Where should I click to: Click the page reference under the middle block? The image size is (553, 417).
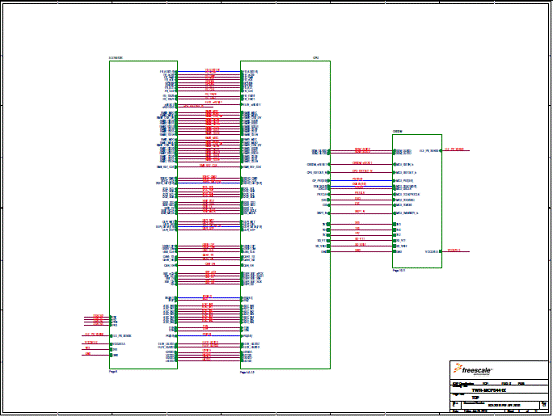247,372
